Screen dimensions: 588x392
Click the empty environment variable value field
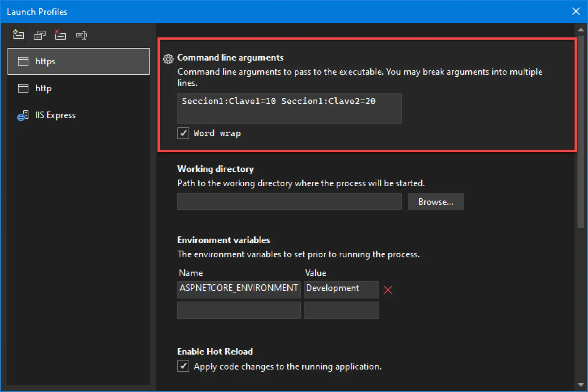pos(341,310)
